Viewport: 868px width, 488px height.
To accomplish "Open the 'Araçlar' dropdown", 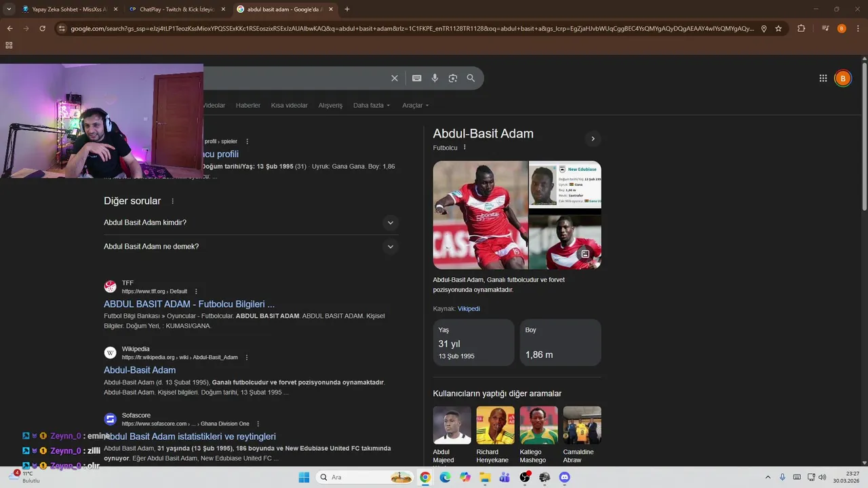I will (x=415, y=105).
